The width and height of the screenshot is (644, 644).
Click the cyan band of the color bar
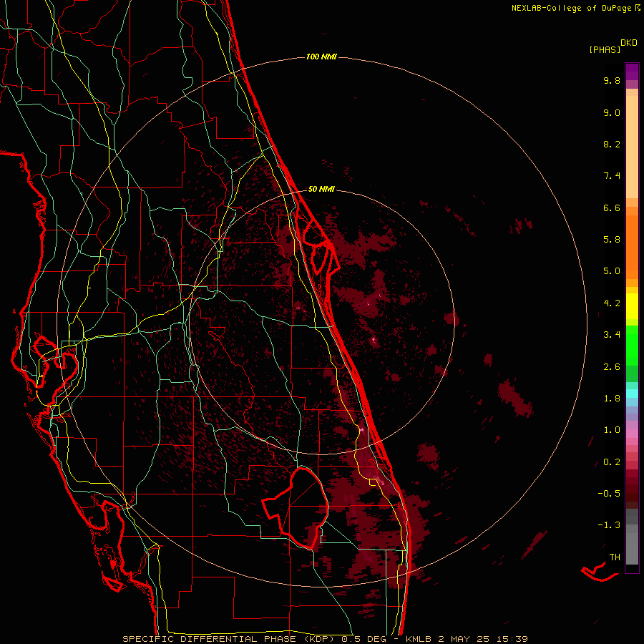(x=632, y=393)
